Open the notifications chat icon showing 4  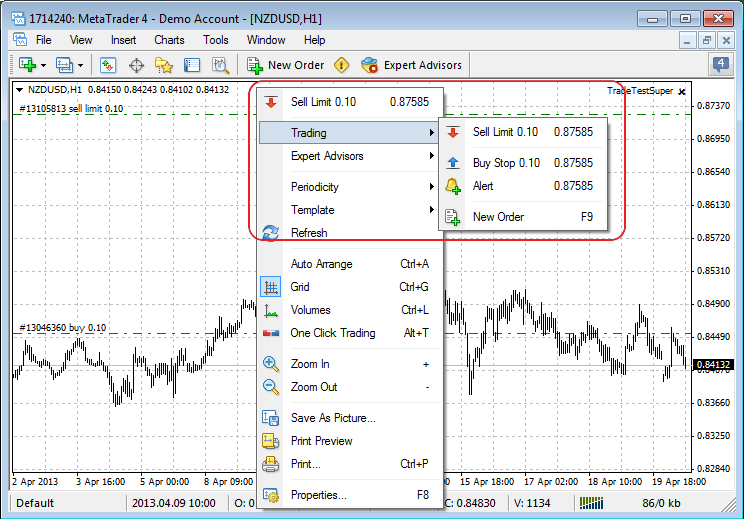[720, 64]
